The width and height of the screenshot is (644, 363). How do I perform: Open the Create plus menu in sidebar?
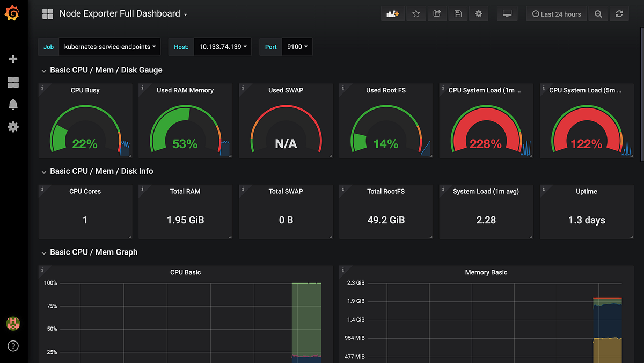[x=13, y=59]
